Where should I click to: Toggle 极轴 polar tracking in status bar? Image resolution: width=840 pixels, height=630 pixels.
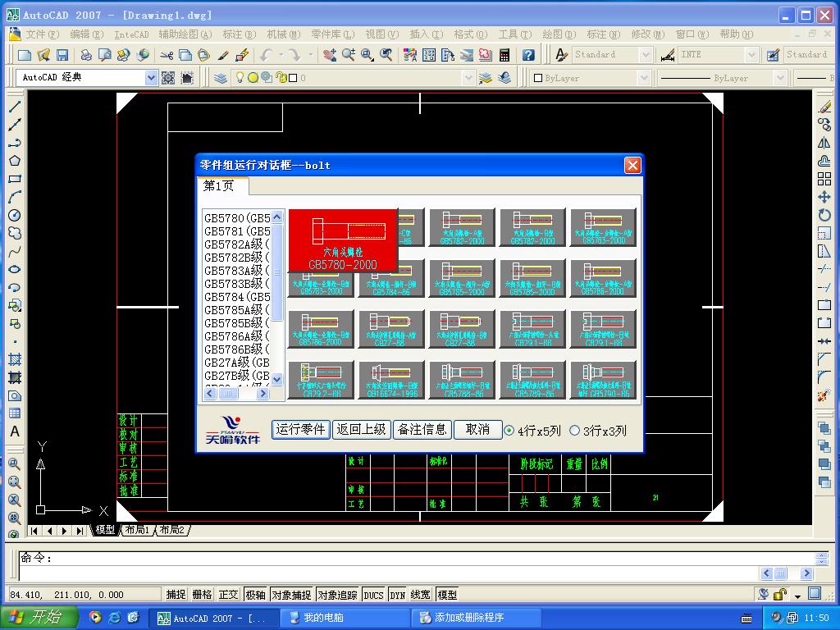pyautogui.click(x=255, y=595)
